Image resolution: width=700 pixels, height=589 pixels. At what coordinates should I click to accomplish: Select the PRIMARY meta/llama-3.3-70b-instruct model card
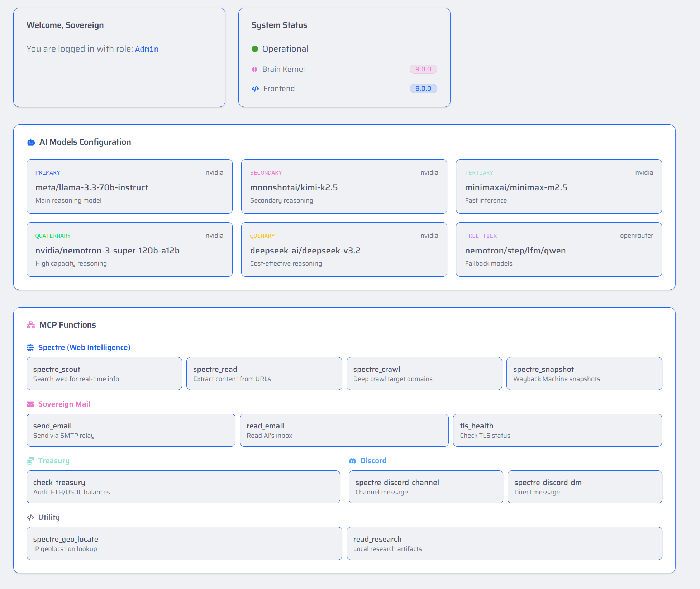point(129,186)
